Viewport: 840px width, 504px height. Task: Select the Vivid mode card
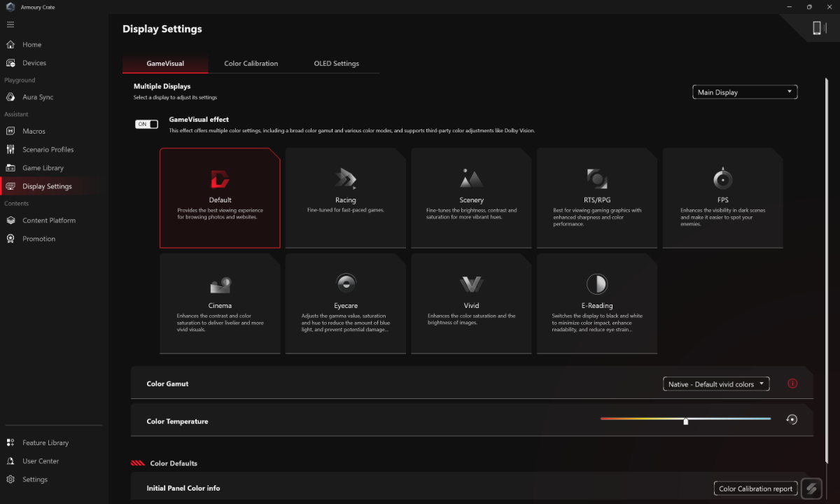tap(472, 304)
